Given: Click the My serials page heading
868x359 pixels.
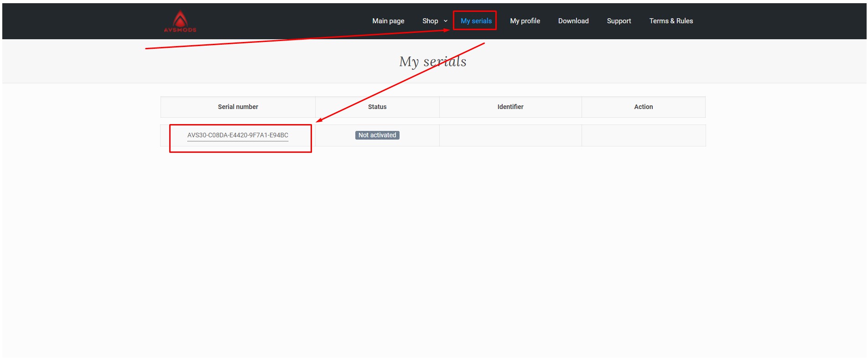Looking at the screenshot, I should [432, 62].
